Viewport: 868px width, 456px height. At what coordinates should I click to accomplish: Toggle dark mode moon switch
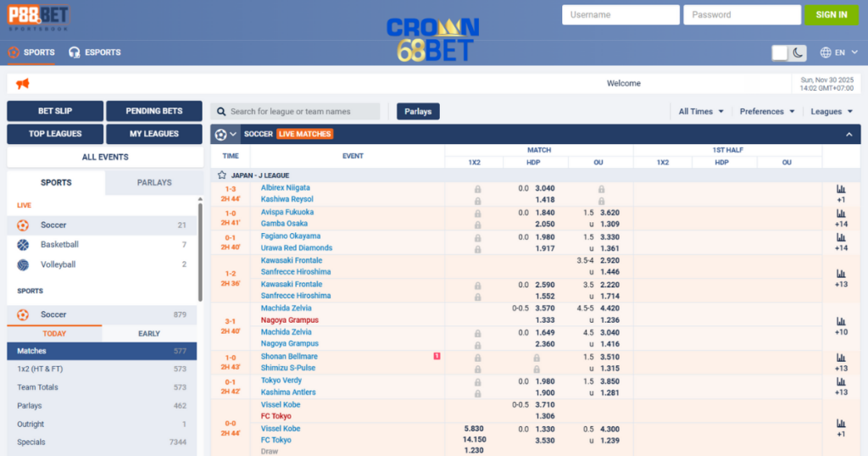click(798, 53)
